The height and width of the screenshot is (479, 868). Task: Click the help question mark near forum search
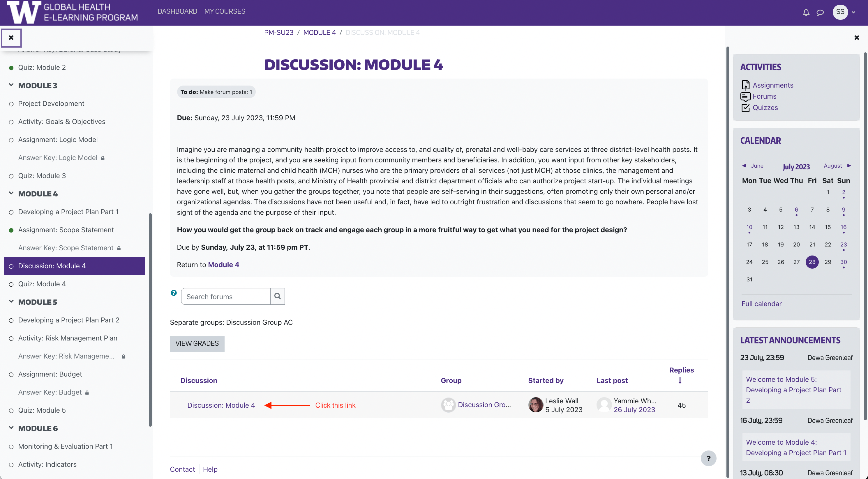173,293
